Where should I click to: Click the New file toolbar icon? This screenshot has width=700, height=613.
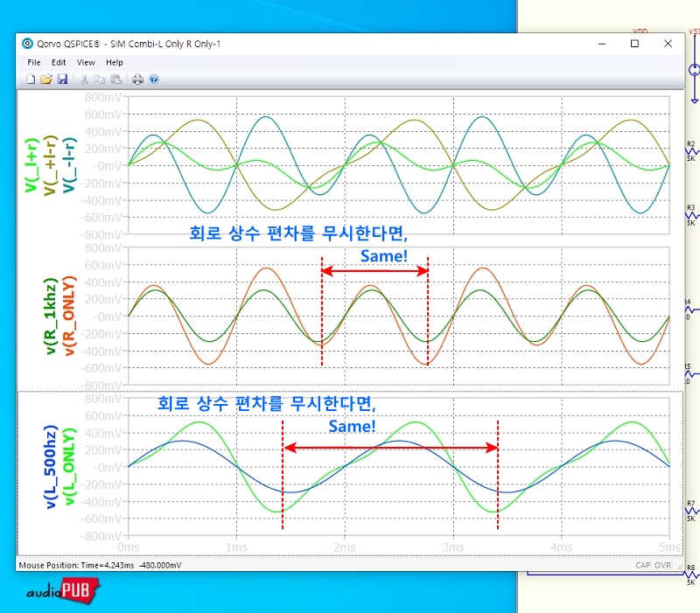coord(31,80)
